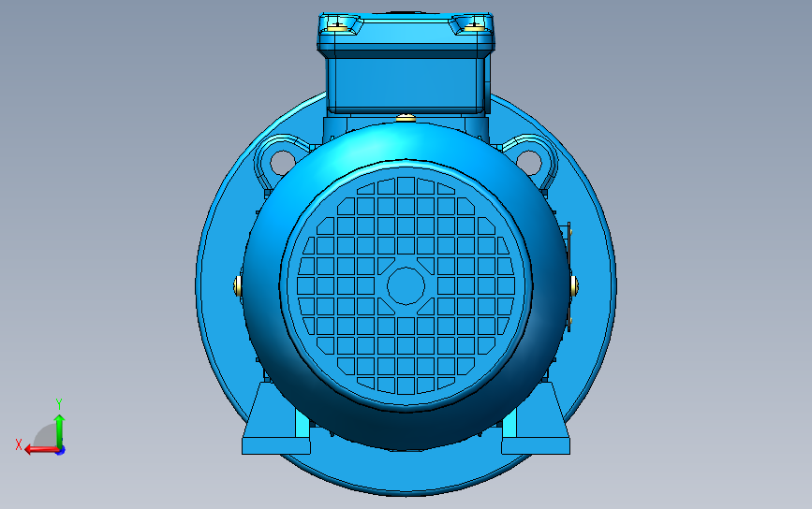812x509 pixels.
Task: Select the left mounting foot of the motor
Action: 275,420
